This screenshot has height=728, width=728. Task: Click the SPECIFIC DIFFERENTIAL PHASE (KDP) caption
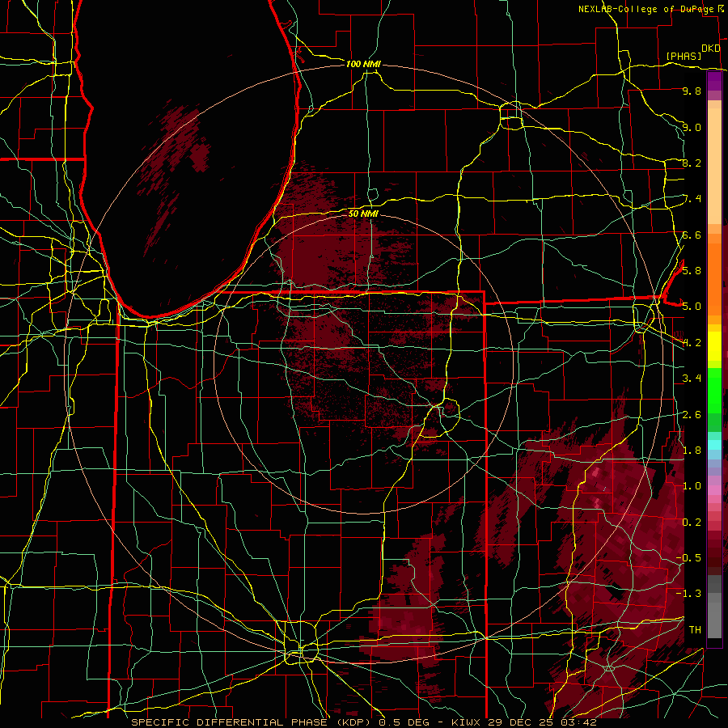click(x=251, y=722)
